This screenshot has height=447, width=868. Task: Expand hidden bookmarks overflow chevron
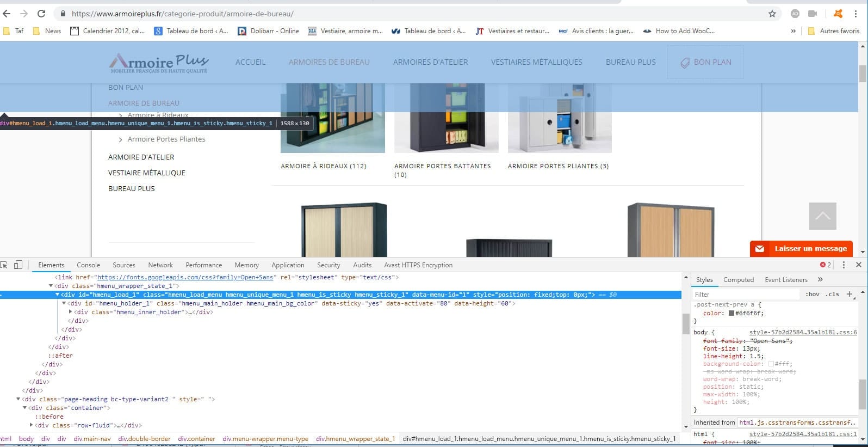tap(793, 31)
